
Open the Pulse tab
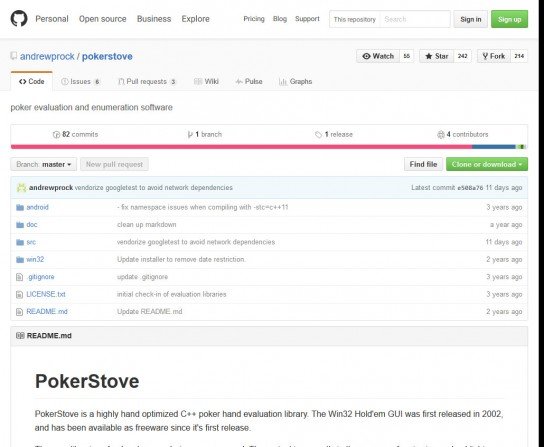[x=249, y=82]
